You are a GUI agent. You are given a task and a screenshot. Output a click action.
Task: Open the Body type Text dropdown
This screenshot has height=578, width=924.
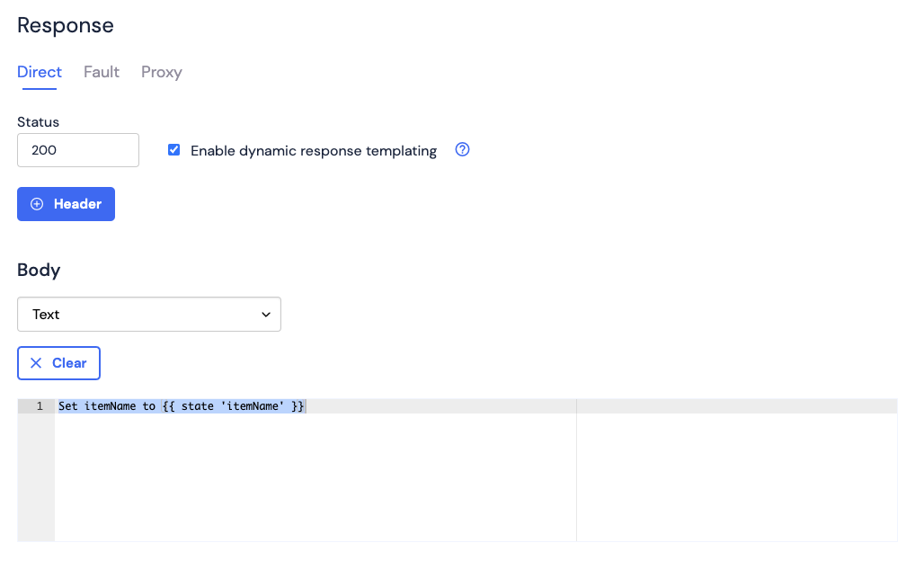pos(149,314)
